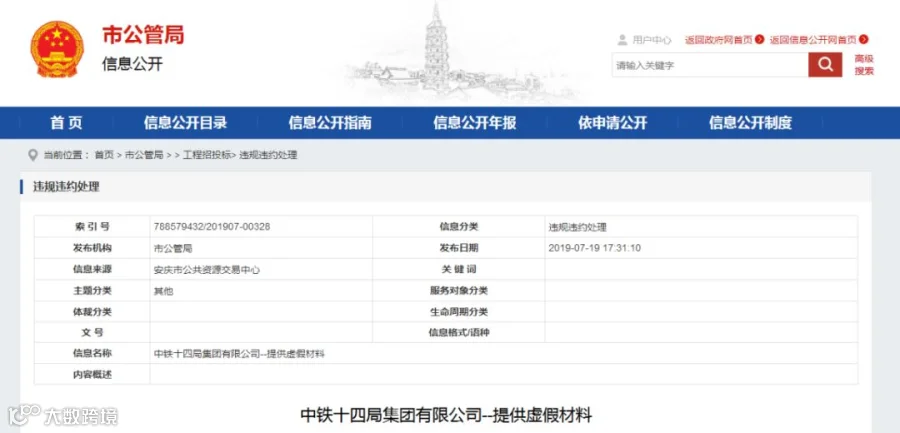Click 首页 in the breadcrumb trail
This screenshot has height=433, width=900.
click(104, 155)
